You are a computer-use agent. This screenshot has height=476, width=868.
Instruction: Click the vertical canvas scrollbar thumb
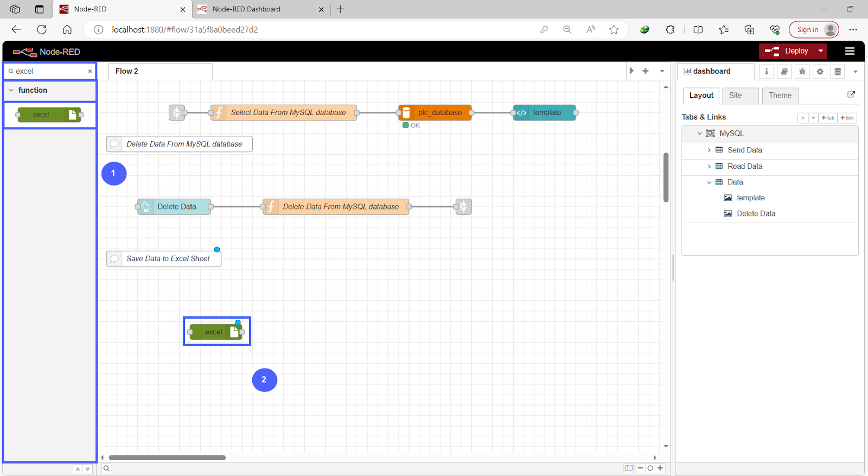click(x=666, y=177)
